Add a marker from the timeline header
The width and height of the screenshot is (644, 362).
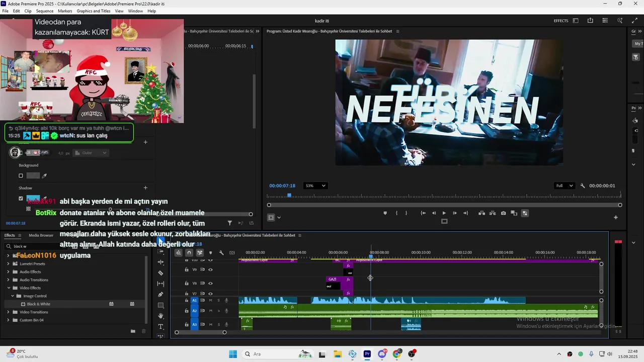(x=210, y=253)
